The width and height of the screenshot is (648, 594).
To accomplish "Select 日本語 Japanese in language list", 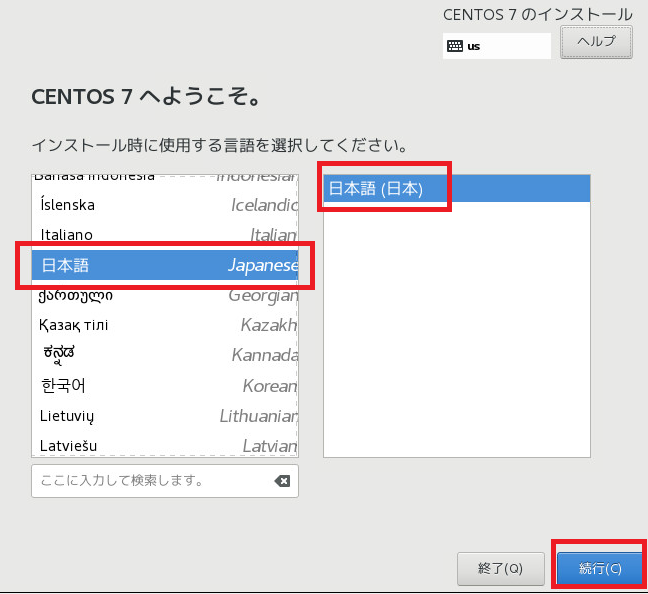I will pyautogui.click(x=165, y=265).
